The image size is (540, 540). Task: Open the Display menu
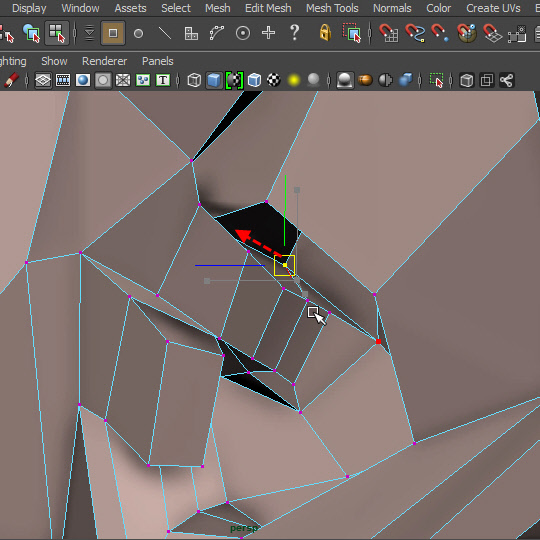click(29, 8)
